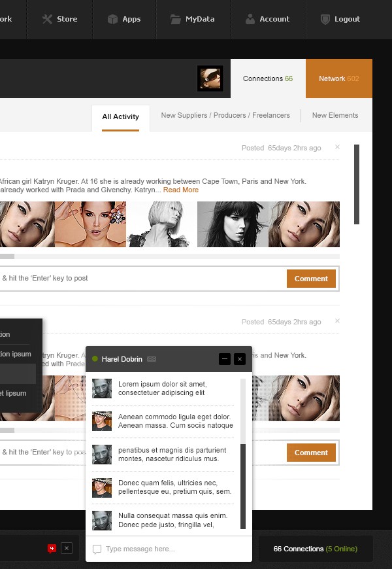
Task: Select the All Activity tab
Action: tap(121, 118)
